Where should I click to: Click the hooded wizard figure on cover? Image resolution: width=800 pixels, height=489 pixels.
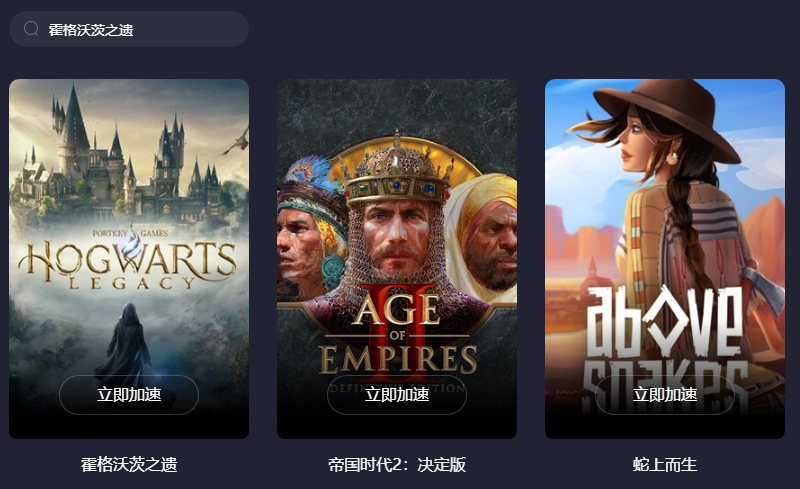(128, 339)
